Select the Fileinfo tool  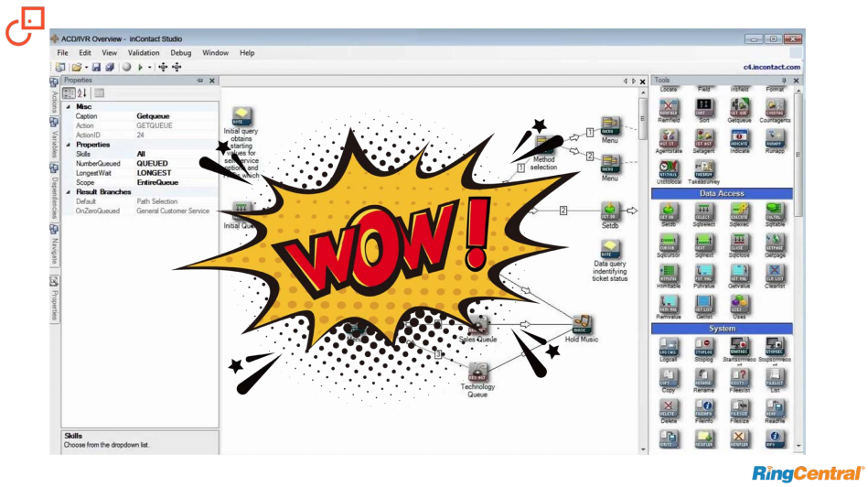tap(703, 407)
